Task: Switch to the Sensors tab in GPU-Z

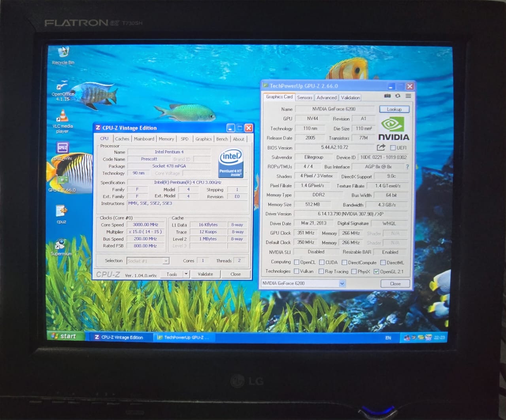Action: pos(305,97)
